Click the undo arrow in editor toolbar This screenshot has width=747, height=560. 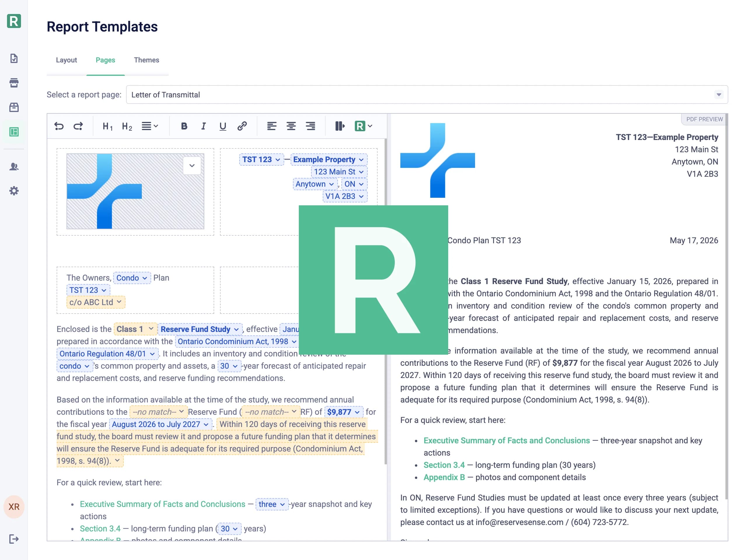[x=59, y=126]
